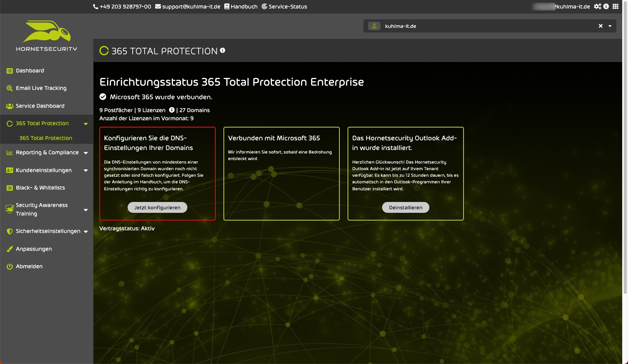
Task: Click the info icon beside 9 Lizenzen
Action: tap(172, 110)
